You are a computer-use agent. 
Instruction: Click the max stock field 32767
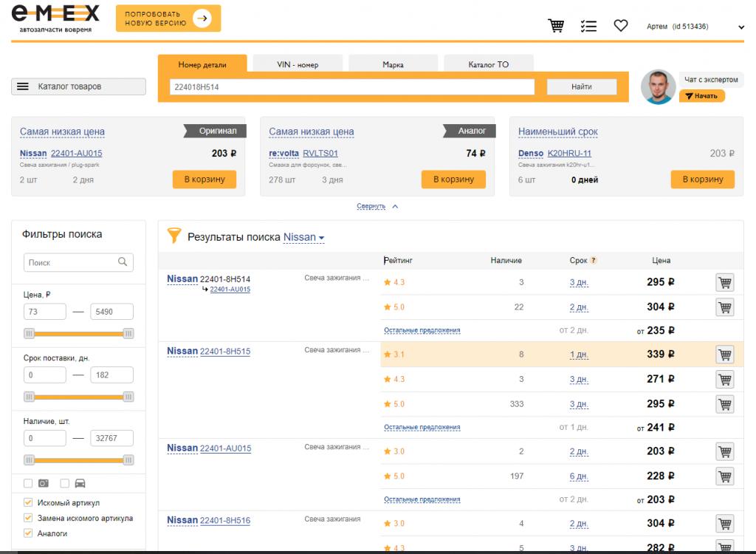pos(111,438)
